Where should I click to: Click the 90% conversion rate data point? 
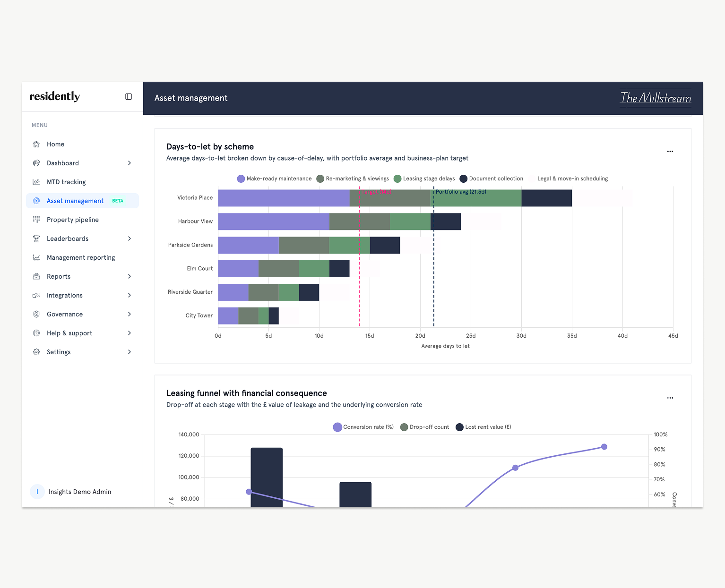(x=604, y=447)
